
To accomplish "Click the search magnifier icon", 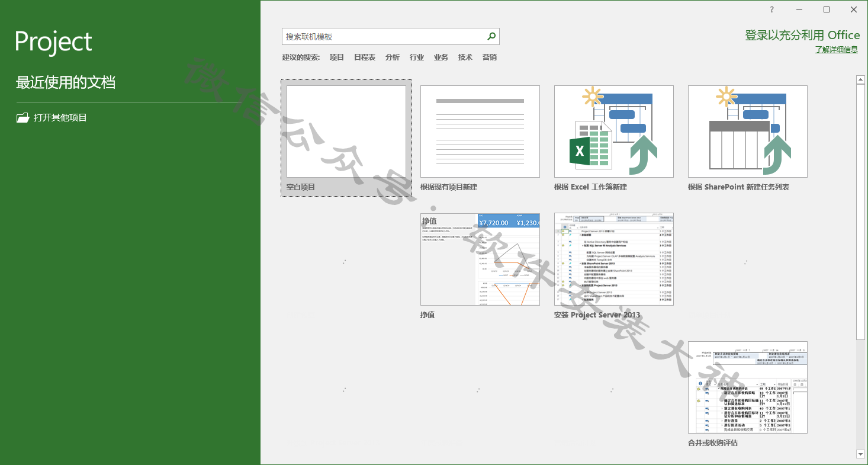I will (491, 37).
